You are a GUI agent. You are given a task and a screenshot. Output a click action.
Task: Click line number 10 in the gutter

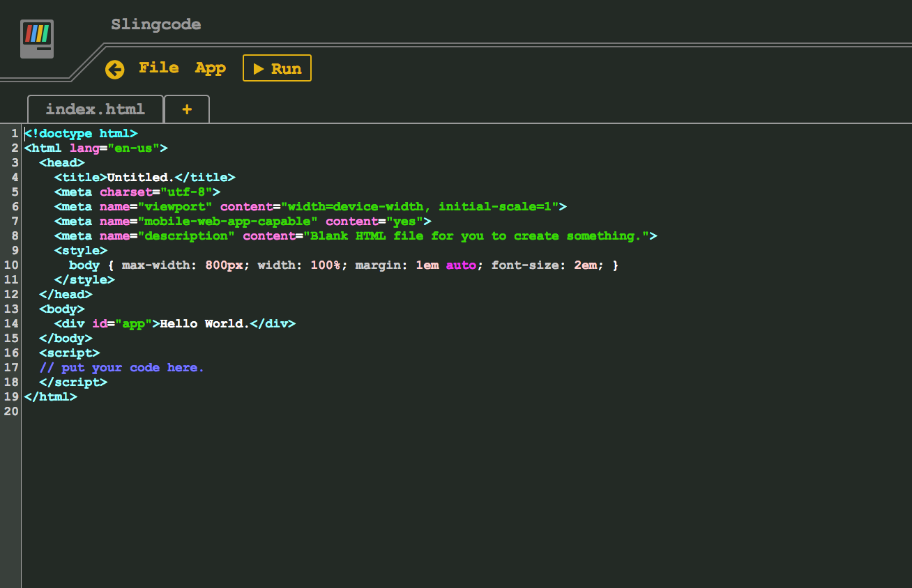point(10,265)
